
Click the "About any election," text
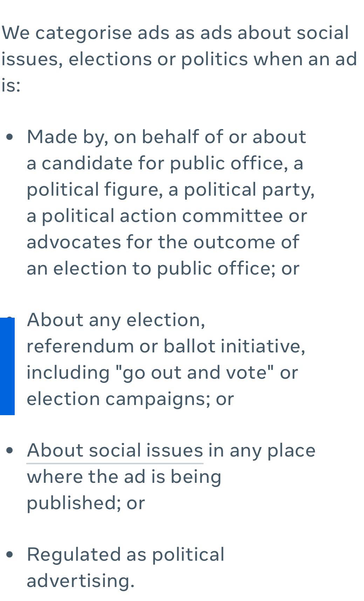click(116, 320)
